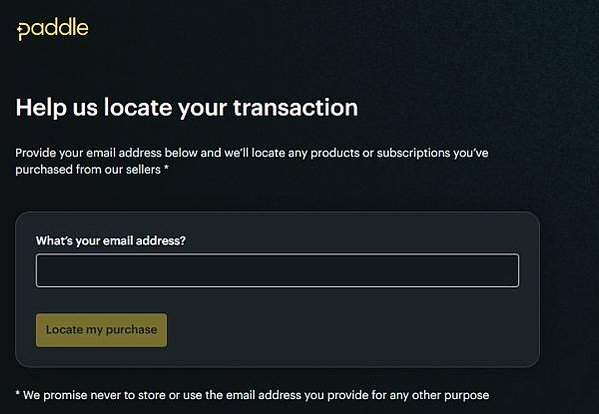Click the word "transaction" in the heading
Image resolution: width=599 pixels, height=414 pixels.
[x=296, y=107]
